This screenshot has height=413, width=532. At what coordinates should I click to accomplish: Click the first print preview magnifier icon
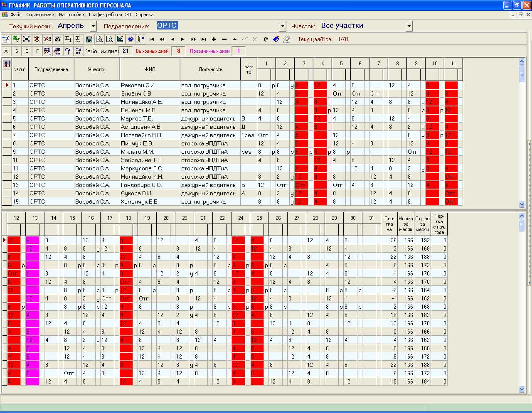(100, 39)
